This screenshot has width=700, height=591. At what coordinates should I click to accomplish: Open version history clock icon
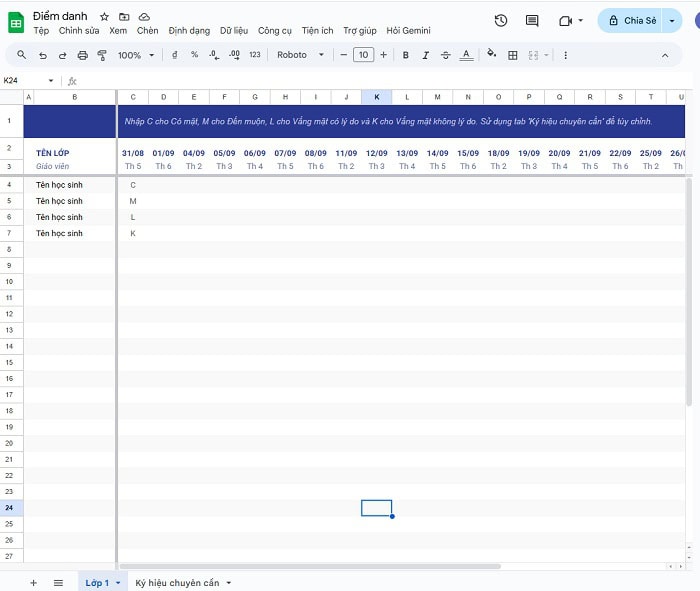click(x=501, y=21)
